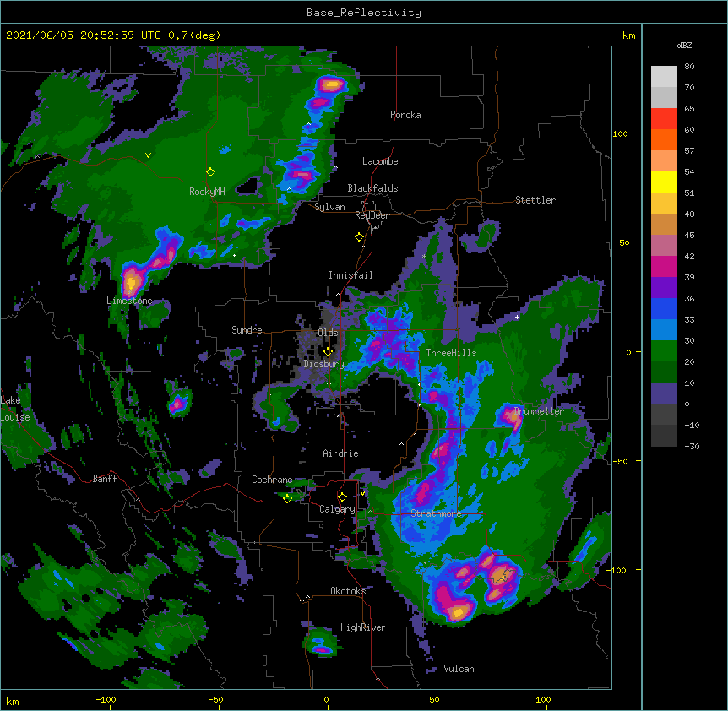Click the Drumheller label
This screenshot has width=728, height=711.
pyautogui.click(x=539, y=411)
